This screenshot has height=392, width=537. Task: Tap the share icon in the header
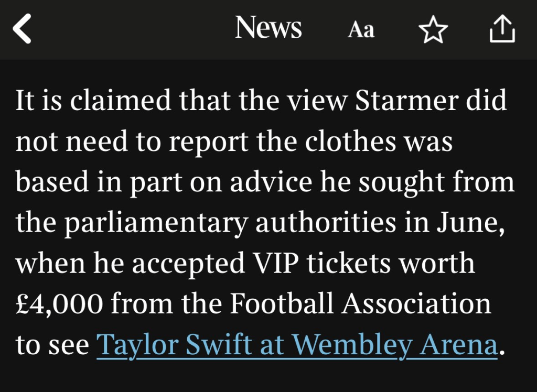(x=502, y=29)
